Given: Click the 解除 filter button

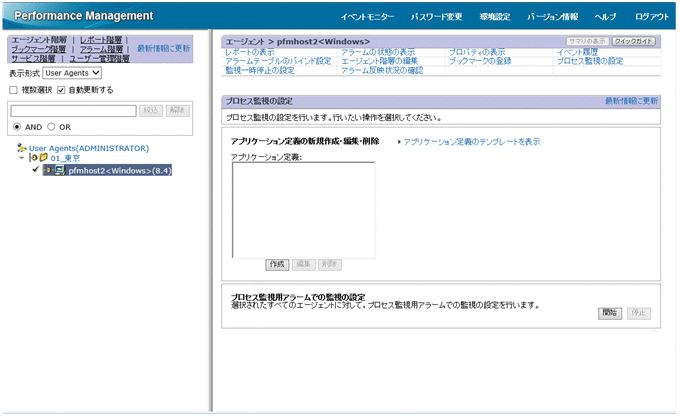Looking at the screenshot, I should tap(177, 111).
